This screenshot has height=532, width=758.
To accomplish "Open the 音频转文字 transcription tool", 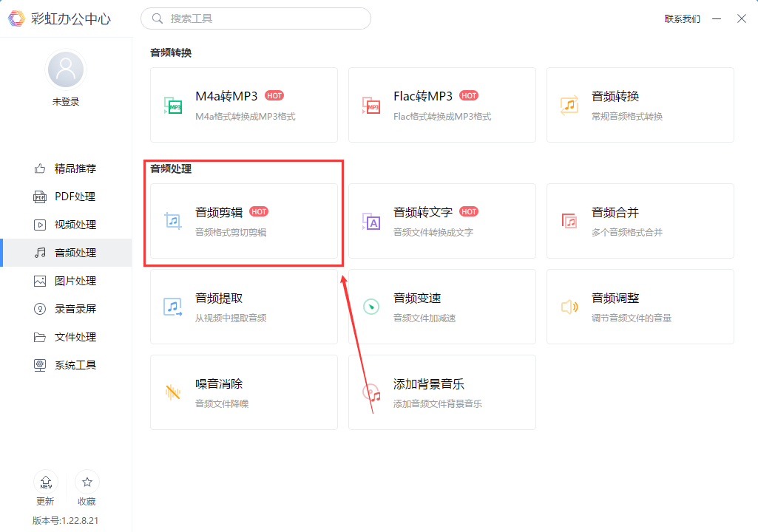I will pos(441,221).
